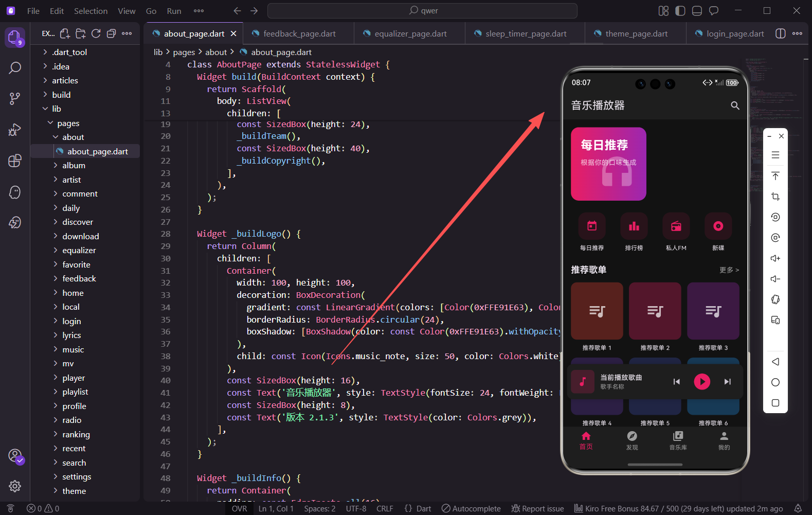The height and width of the screenshot is (515, 812).
Task: Click emulator volume down button
Action: pyautogui.click(x=775, y=279)
